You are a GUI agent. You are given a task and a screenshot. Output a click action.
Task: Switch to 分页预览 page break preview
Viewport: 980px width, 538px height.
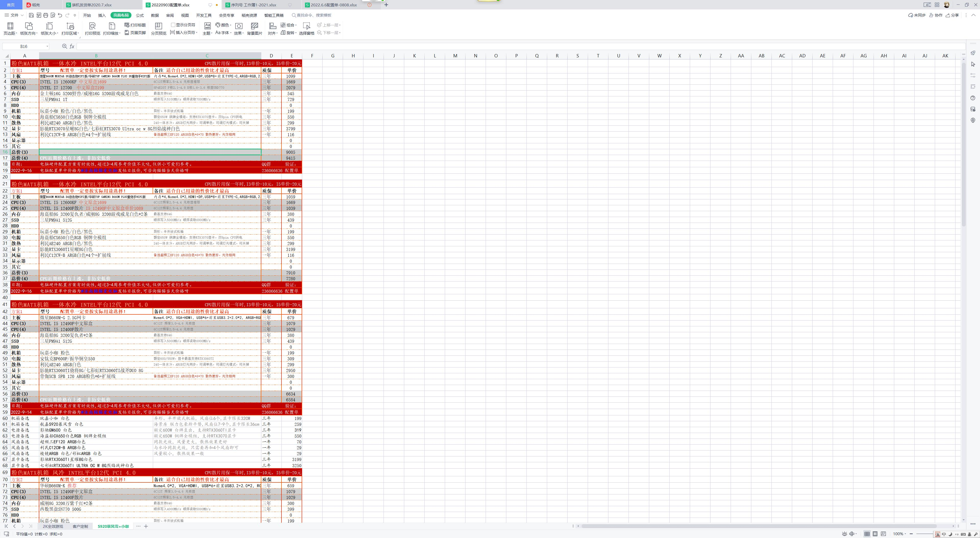point(159,29)
